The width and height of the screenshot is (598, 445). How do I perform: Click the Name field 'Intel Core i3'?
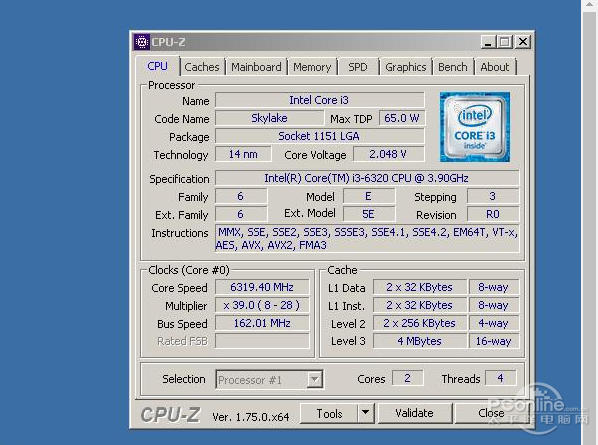click(319, 100)
